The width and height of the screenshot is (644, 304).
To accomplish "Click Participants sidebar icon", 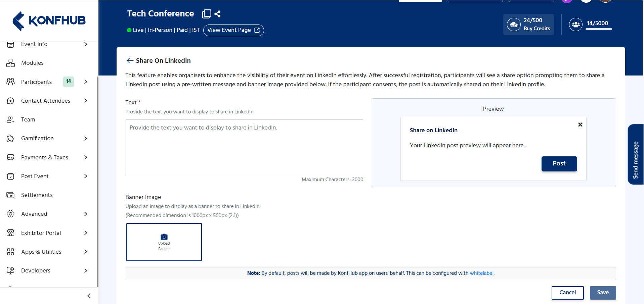I will [11, 82].
